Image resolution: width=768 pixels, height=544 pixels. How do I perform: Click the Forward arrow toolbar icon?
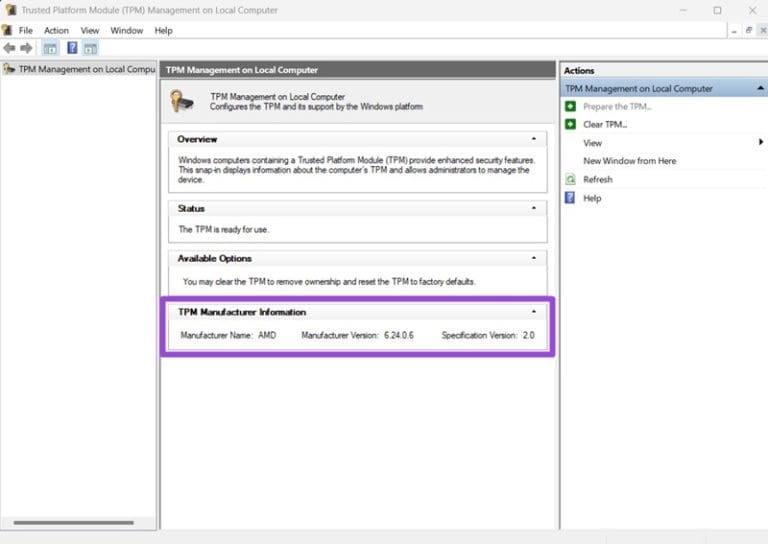[26, 48]
